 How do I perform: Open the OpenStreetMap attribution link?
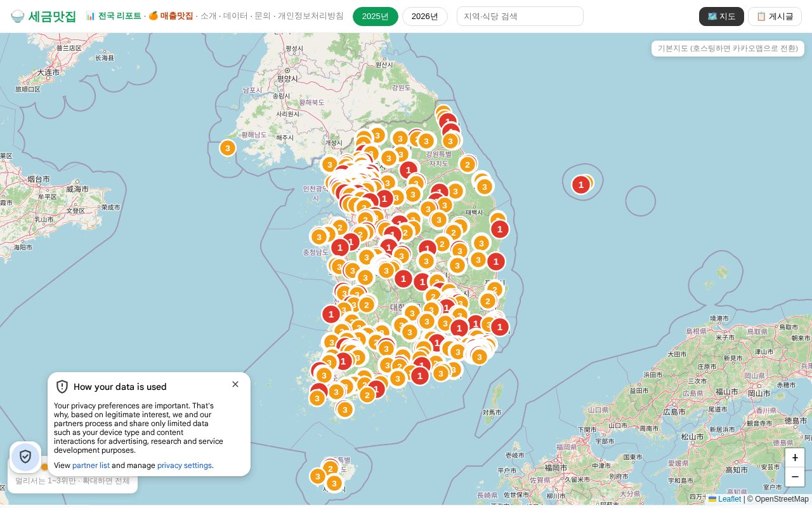pos(782,499)
